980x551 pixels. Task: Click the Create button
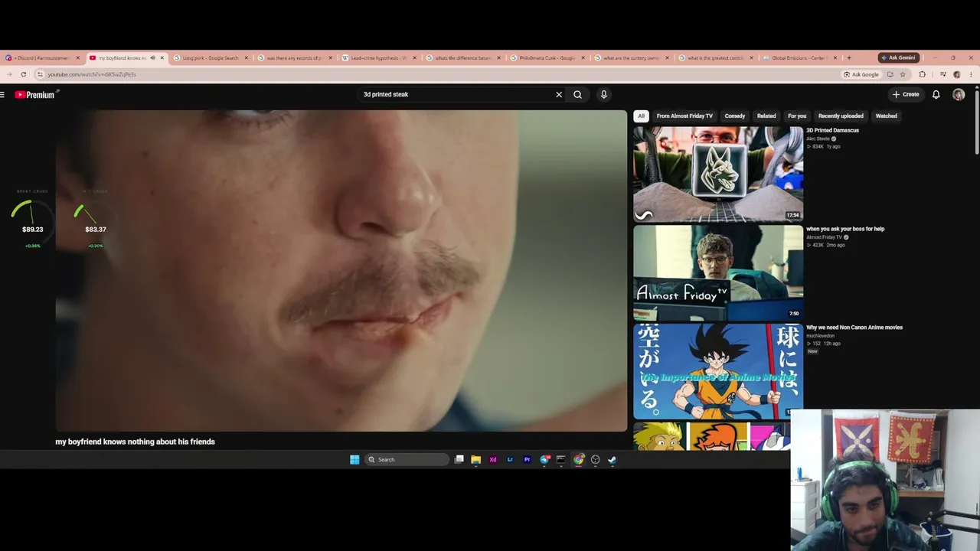point(906,95)
